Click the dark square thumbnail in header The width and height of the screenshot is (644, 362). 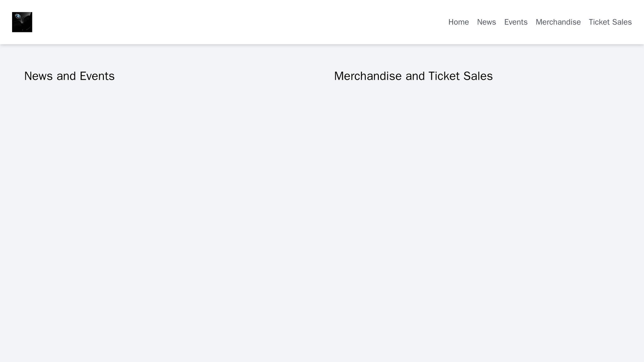pyautogui.click(x=22, y=22)
